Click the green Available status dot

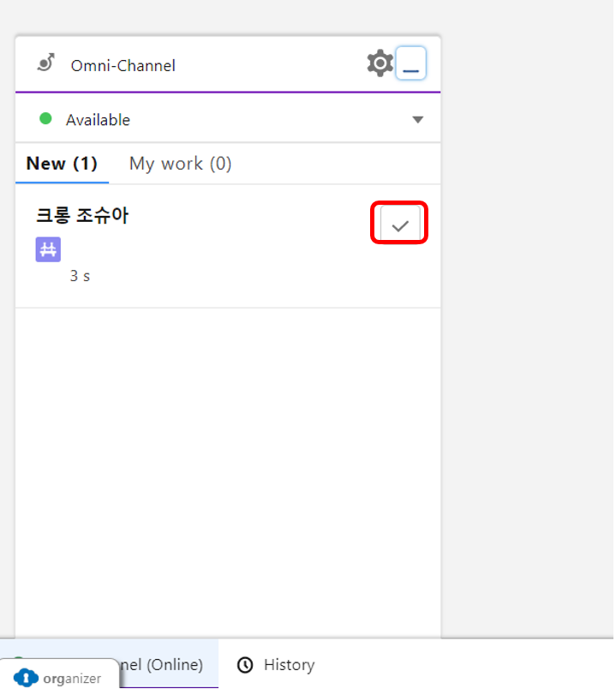pyautogui.click(x=45, y=119)
